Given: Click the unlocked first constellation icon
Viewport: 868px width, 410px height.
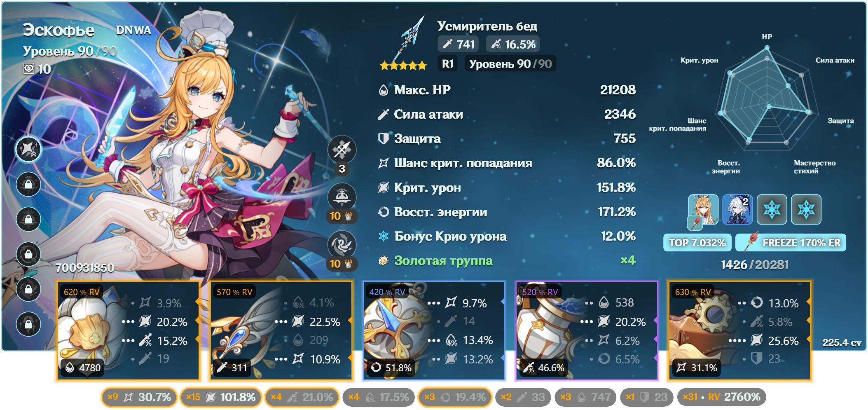Looking at the screenshot, I should pyautogui.click(x=28, y=149).
